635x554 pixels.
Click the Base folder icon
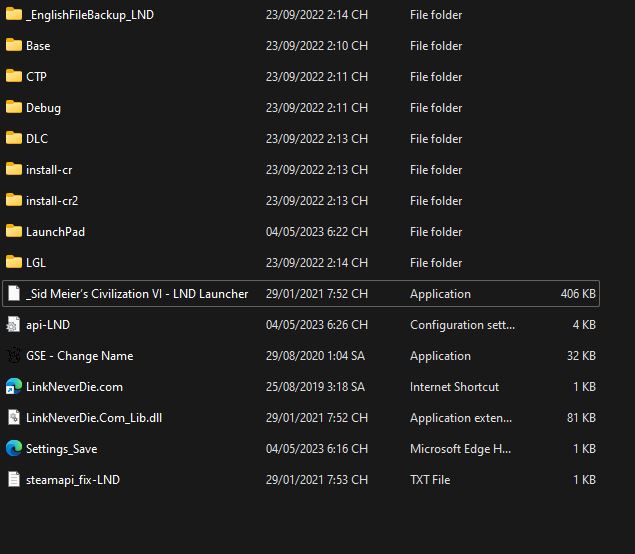14,45
